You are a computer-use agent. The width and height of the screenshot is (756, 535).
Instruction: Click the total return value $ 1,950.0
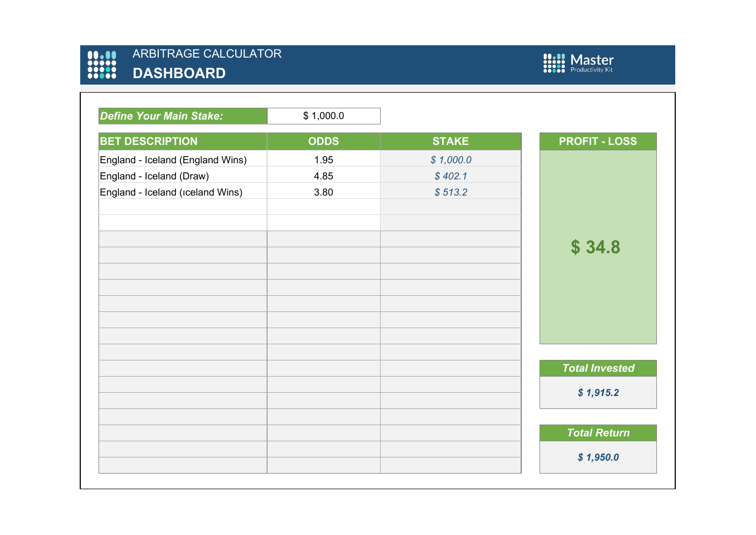[598, 457]
